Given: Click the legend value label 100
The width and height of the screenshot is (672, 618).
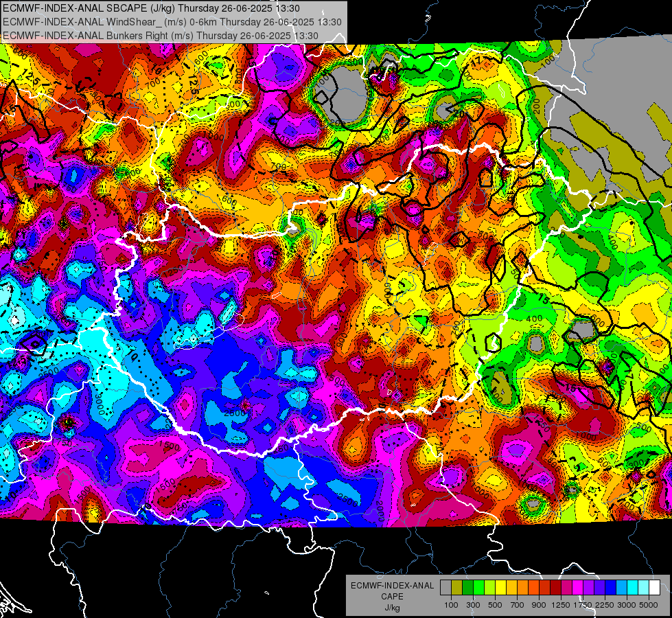Looking at the screenshot, I should (x=451, y=605).
